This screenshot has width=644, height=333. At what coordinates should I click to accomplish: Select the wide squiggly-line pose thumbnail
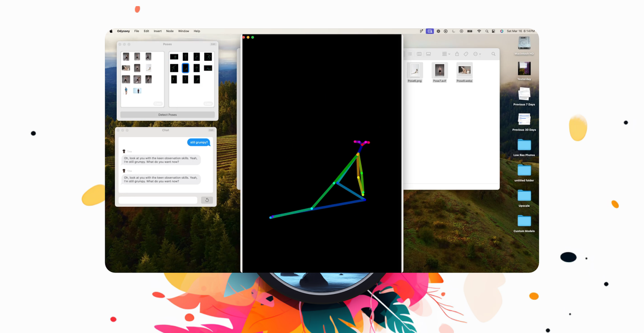point(208,68)
